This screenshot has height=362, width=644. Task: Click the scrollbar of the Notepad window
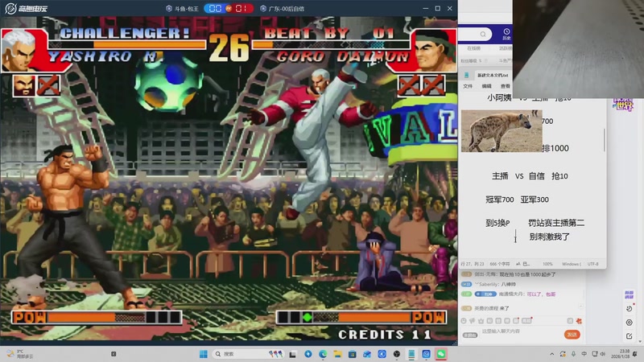[x=605, y=140]
